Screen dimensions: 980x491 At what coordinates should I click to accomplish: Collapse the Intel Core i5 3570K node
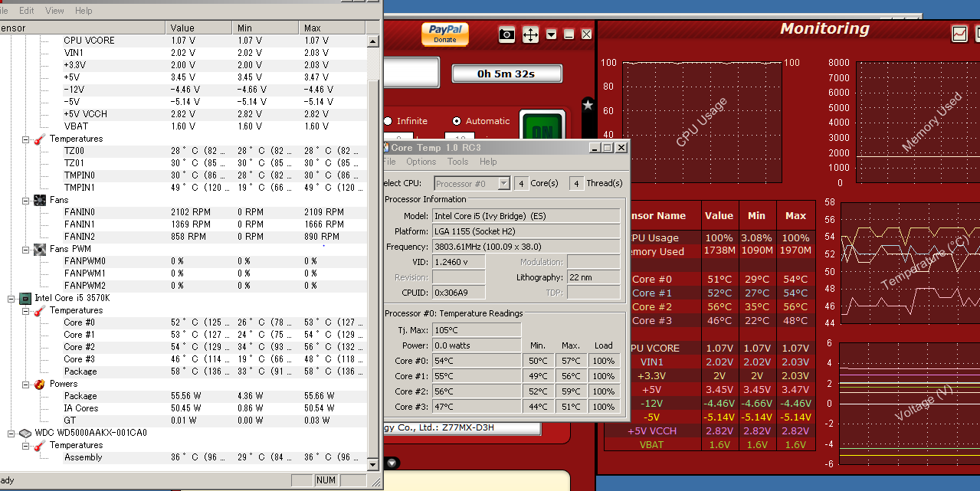point(11,298)
